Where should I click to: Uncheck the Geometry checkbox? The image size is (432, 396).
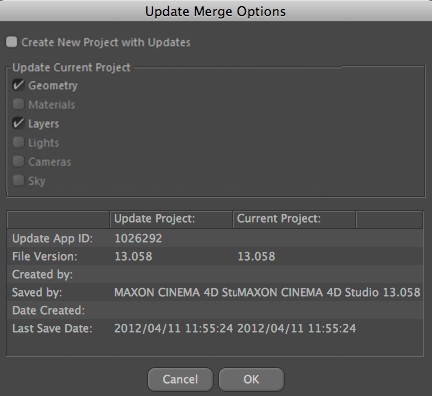18,86
